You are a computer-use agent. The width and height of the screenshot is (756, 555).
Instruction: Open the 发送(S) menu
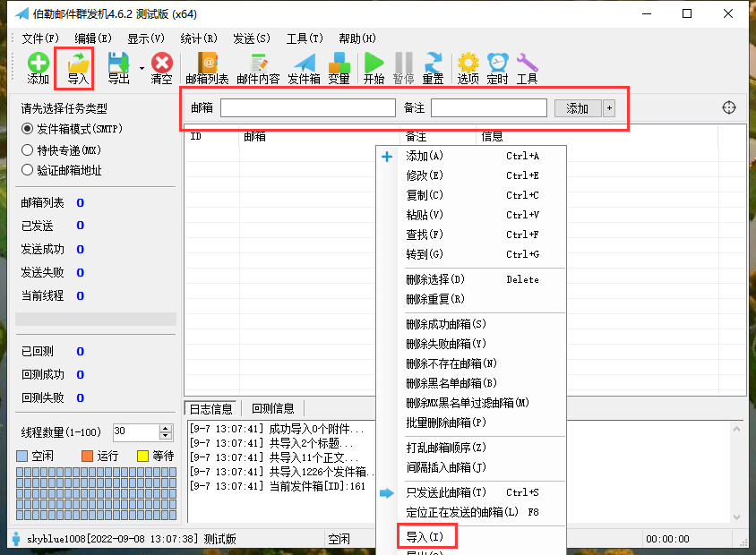[252, 38]
